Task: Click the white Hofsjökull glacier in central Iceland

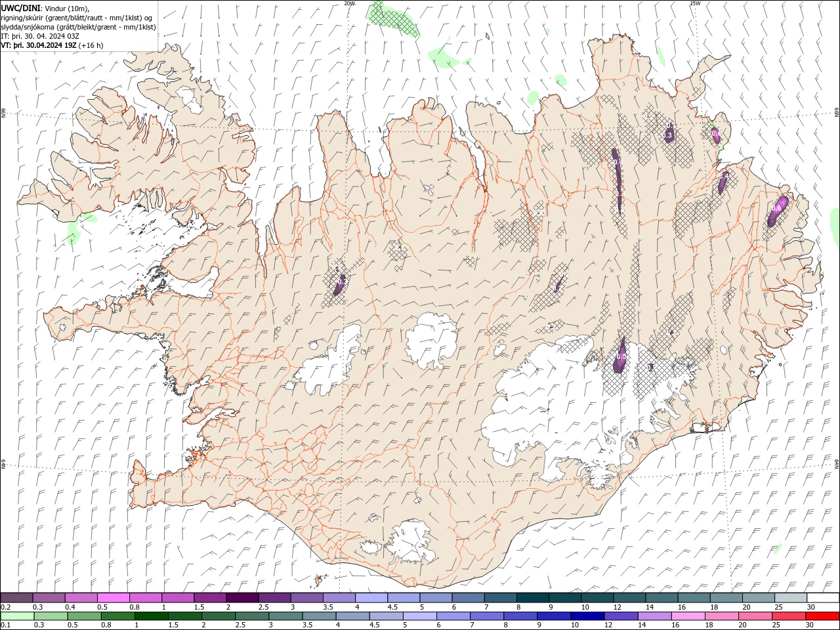Action: pyautogui.click(x=432, y=340)
